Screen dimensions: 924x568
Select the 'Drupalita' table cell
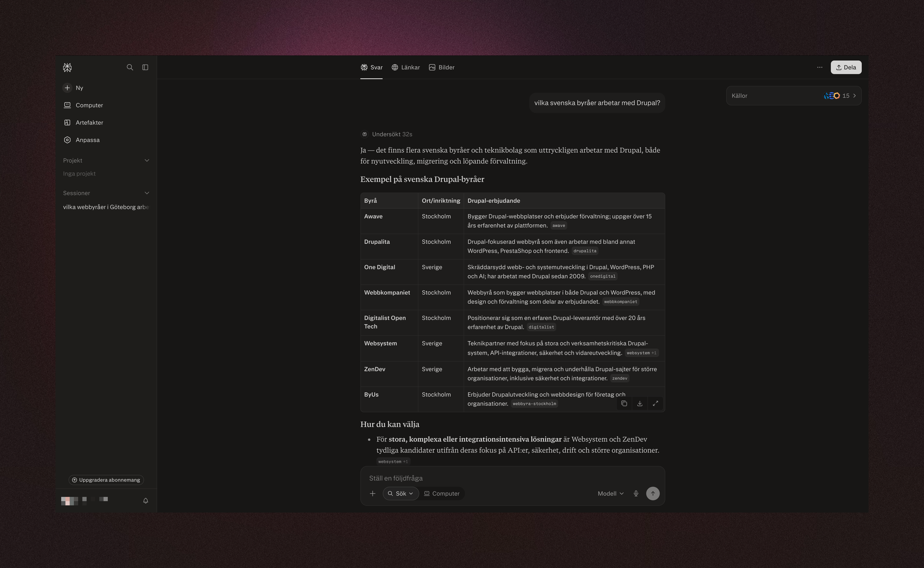389,246
